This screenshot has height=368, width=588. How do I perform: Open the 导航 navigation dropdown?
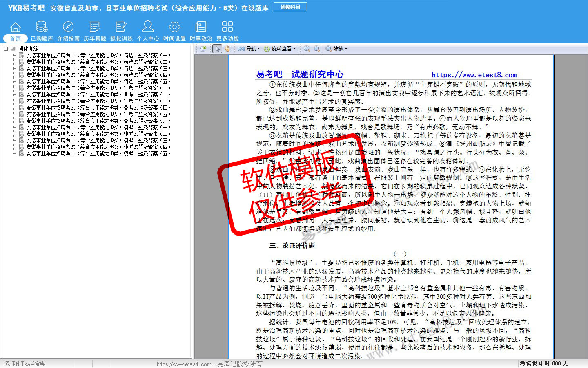(x=249, y=49)
